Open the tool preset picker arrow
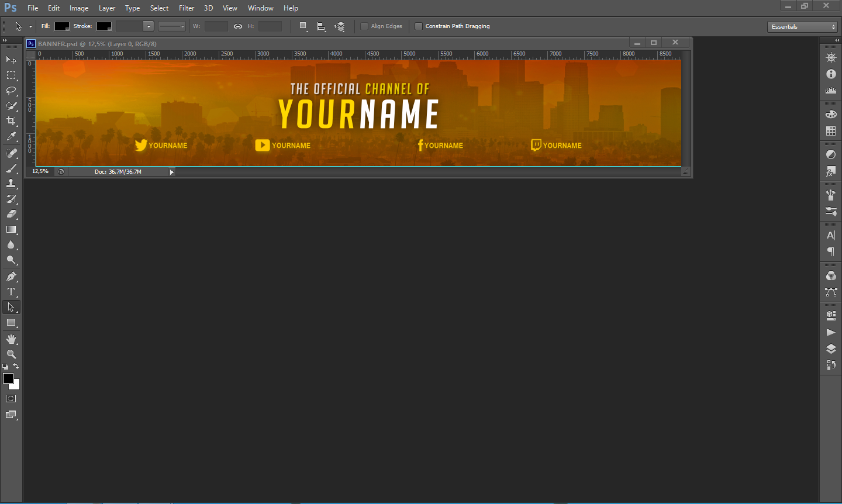842x504 pixels. click(30, 26)
